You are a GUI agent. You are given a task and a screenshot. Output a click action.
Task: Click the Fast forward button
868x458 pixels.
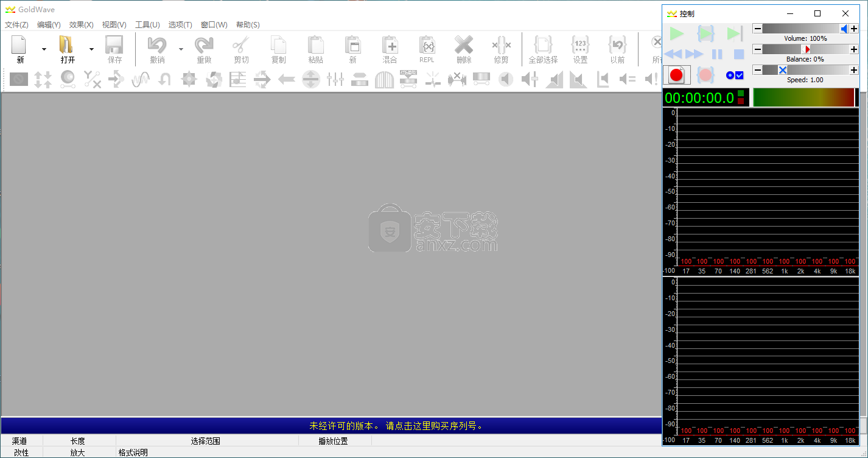pyautogui.click(x=695, y=54)
